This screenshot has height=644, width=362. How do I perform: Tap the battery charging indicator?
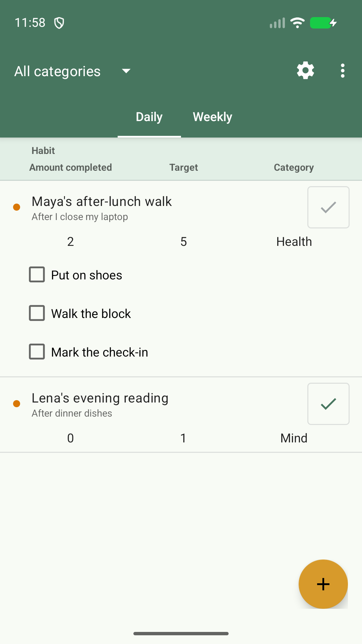point(323,23)
